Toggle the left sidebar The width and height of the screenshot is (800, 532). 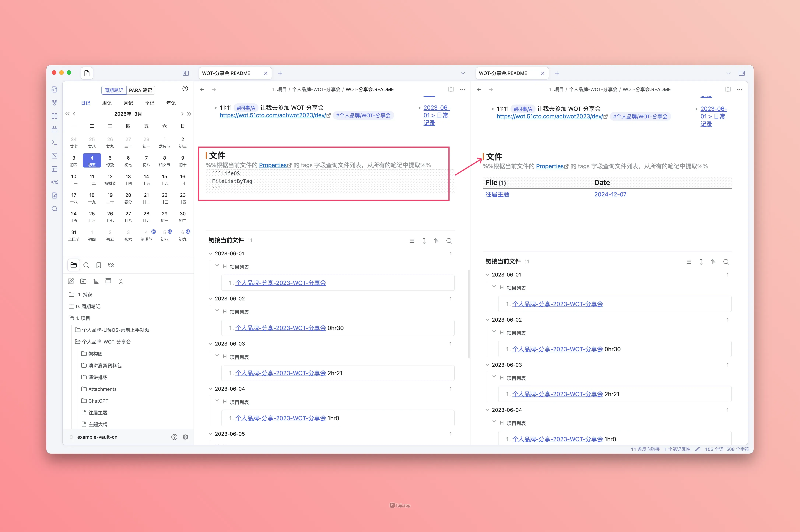click(x=186, y=73)
